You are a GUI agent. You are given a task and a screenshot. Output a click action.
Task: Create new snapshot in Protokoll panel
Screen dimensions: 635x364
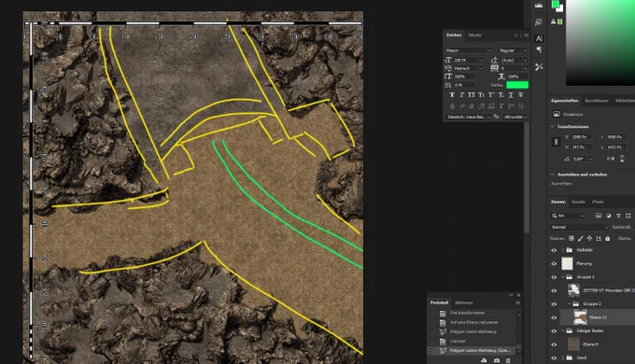(497, 360)
